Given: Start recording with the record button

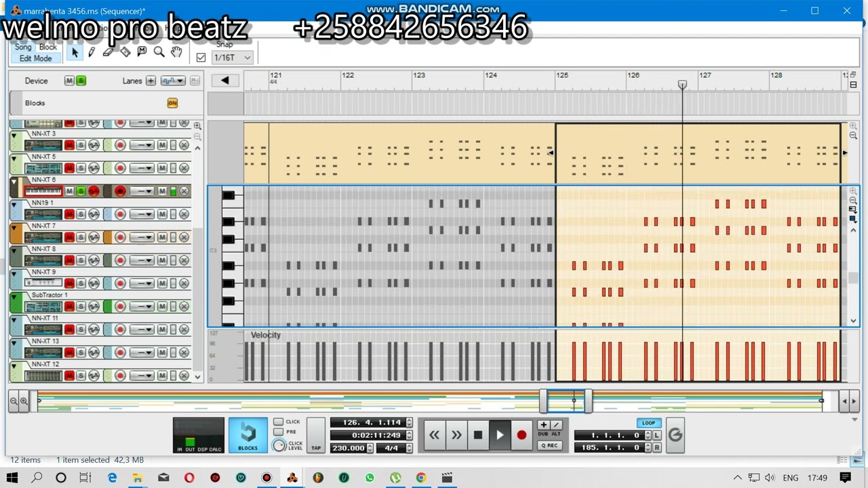Looking at the screenshot, I should (521, 435).
